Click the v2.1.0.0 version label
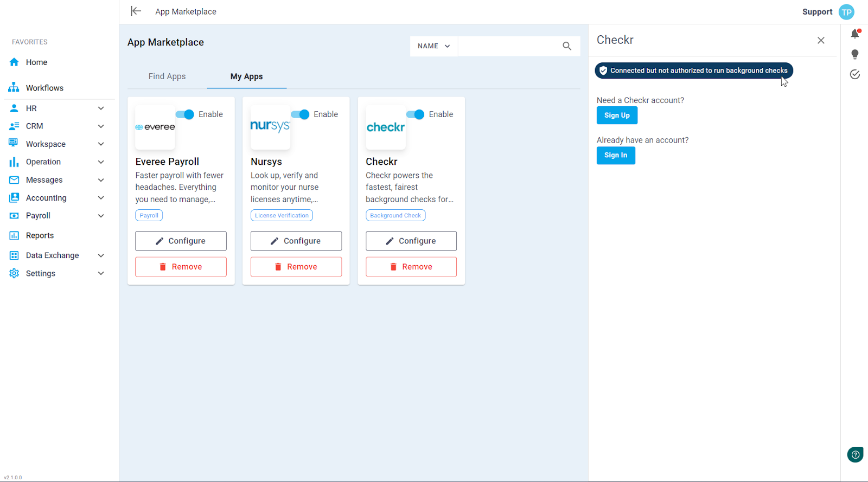The height and width of the screenshot is (482, 868). 13,478
